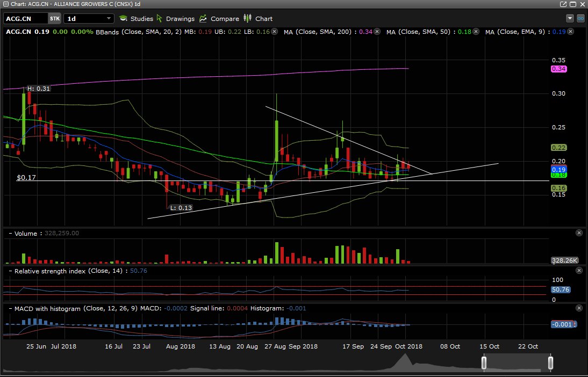This screenshot has width=588, height=377.
Task: Click the 0.25 price axis label
Action: coord(559,127)
